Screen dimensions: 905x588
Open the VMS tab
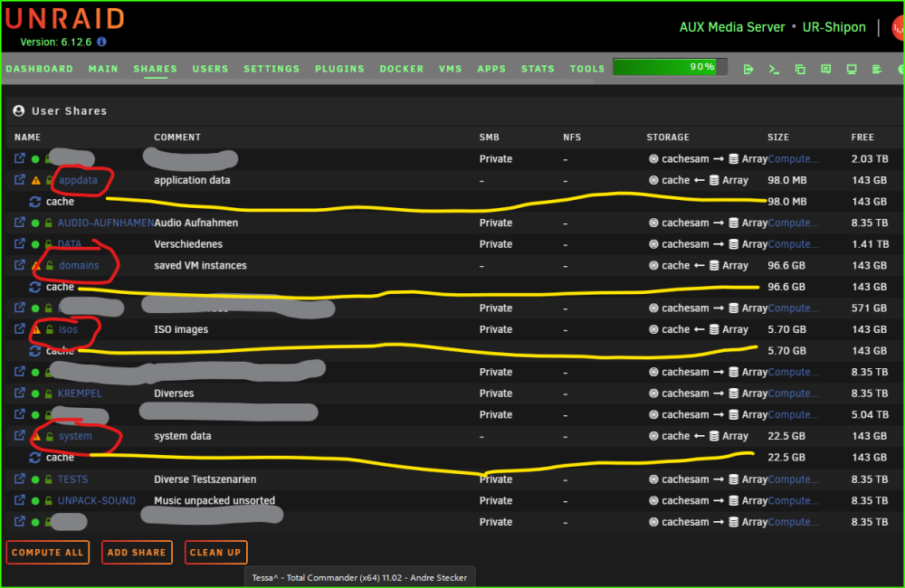coord(450,69)
